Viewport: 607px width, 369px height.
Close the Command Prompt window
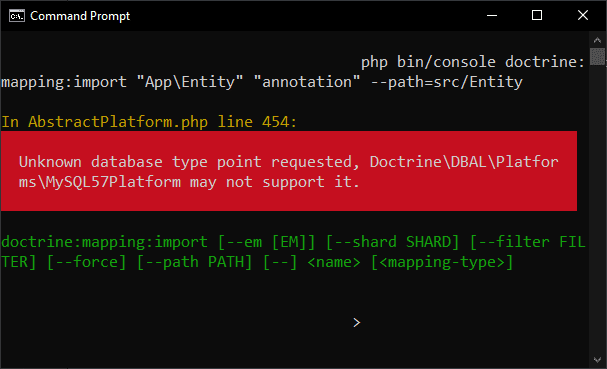pyautogui.click(x=583, y=15)
